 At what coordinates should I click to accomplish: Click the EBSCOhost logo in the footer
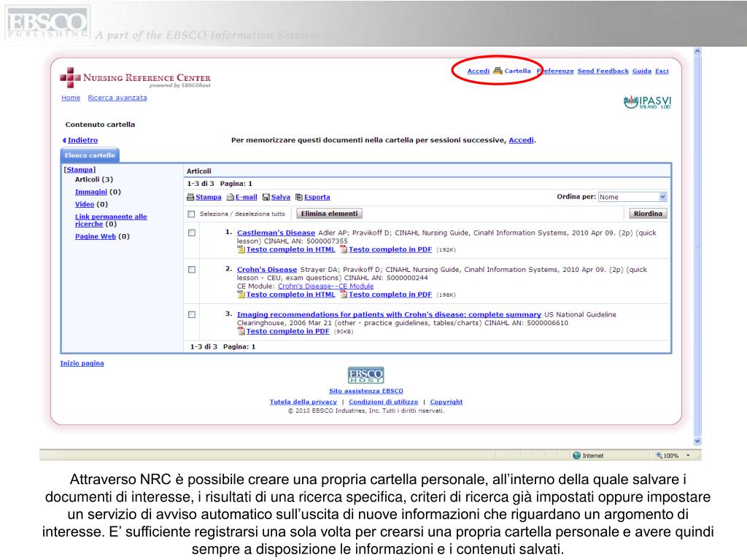(x=366, y=376)
